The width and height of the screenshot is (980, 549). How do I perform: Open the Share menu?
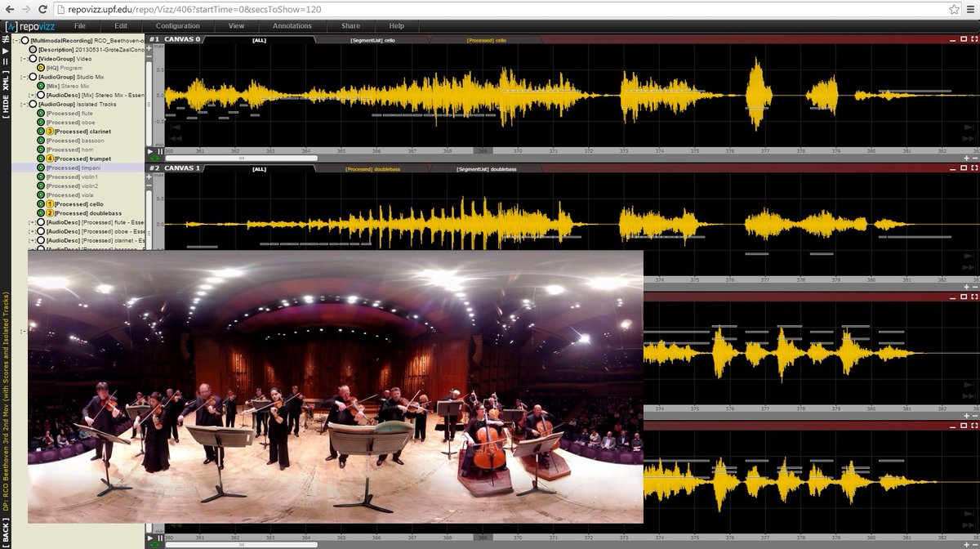350,26
